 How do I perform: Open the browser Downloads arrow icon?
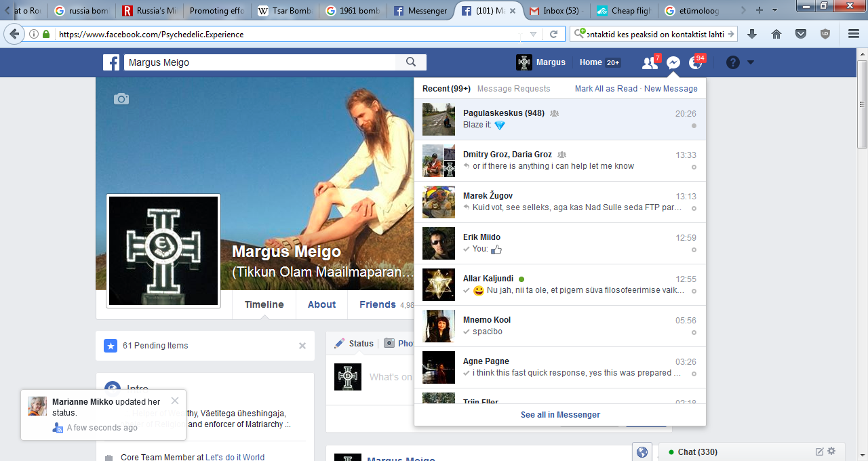(x=751, y=34)
